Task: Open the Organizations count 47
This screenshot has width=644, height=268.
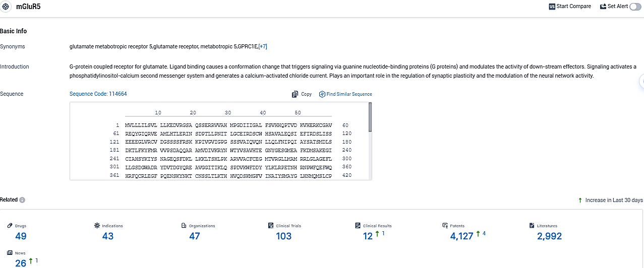Action: 194,236
